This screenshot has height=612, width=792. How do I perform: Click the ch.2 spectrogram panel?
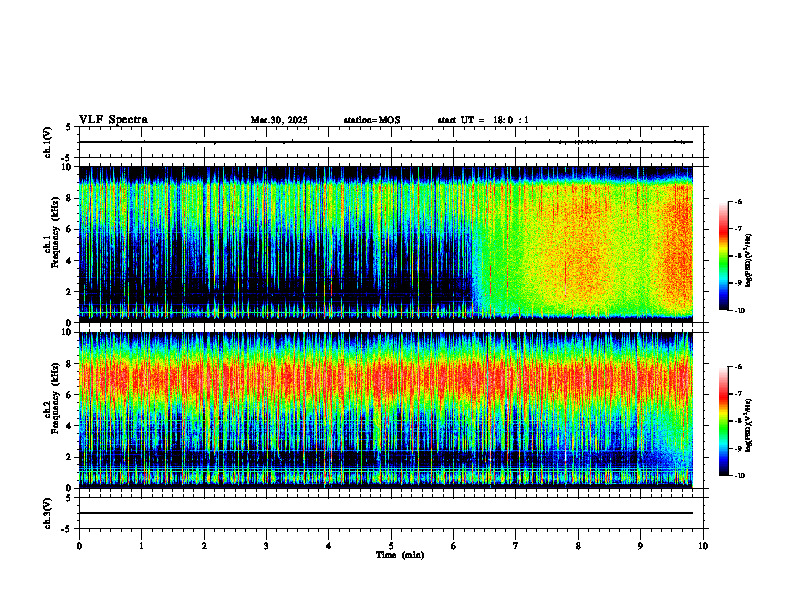[386, 410]
